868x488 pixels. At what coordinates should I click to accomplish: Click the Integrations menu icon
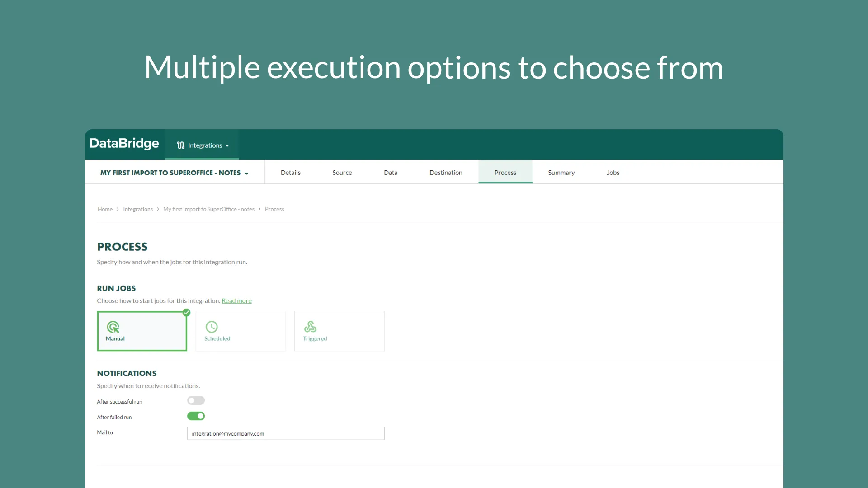click(x=180, y=145)
